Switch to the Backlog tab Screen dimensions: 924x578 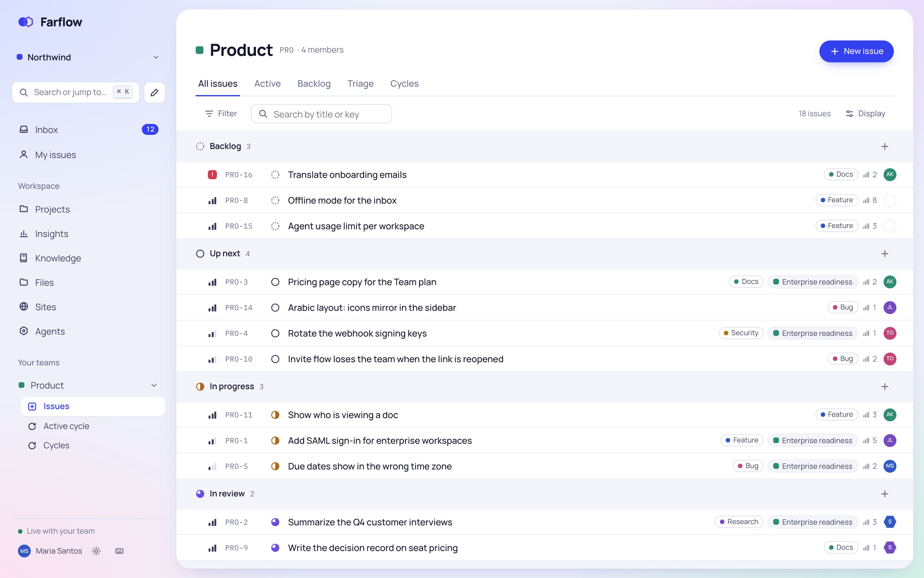pyautogui.click(x=314, y=84)
